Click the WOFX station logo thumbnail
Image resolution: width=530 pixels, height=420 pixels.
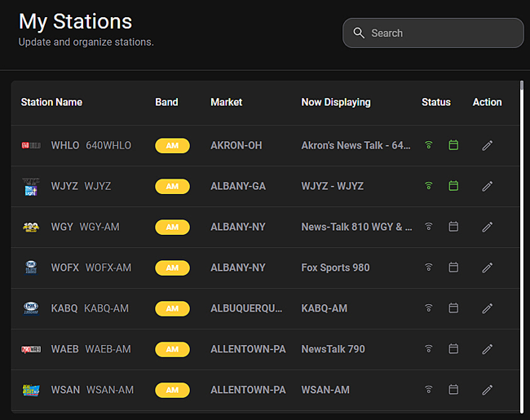coord(31,267)
